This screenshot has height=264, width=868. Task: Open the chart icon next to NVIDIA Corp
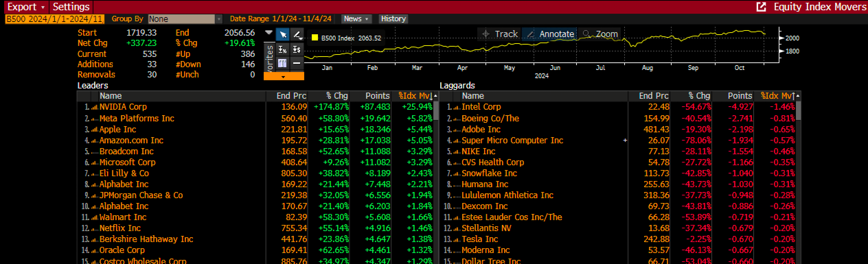(x=94, y=107)
